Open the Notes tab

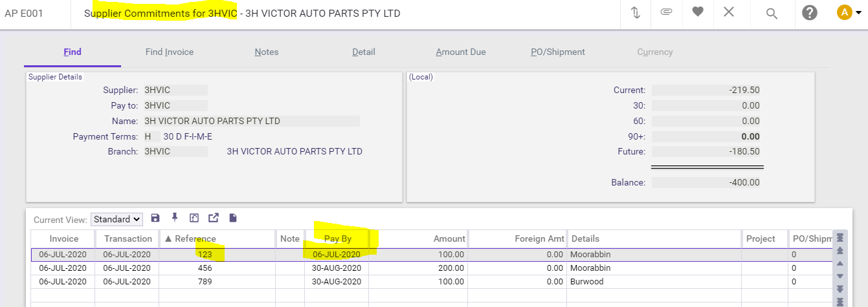pos(267,52)
